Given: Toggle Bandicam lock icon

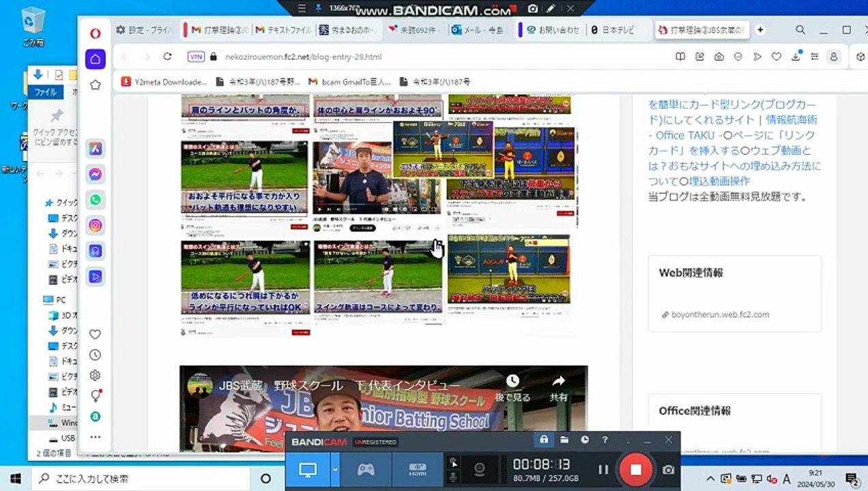Looking at the screenshot, I should point(544,440).
